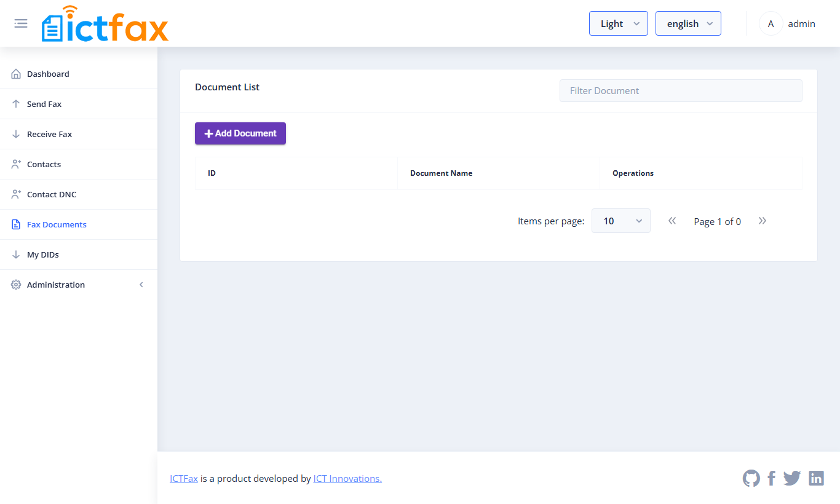Navigate to Contacts in sidebar
Image resolution: width=840 pixels, height=504 pixels.
(79, 164)
